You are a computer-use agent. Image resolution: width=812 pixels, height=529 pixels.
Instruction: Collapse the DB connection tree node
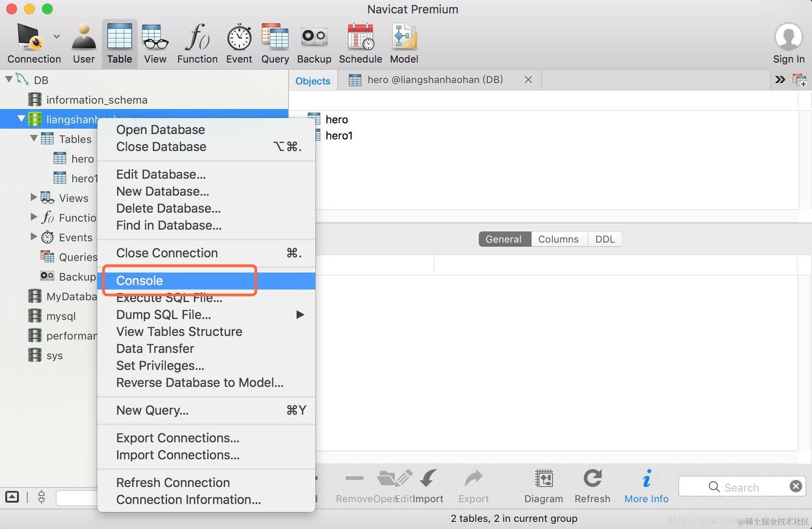coord(8,80)
